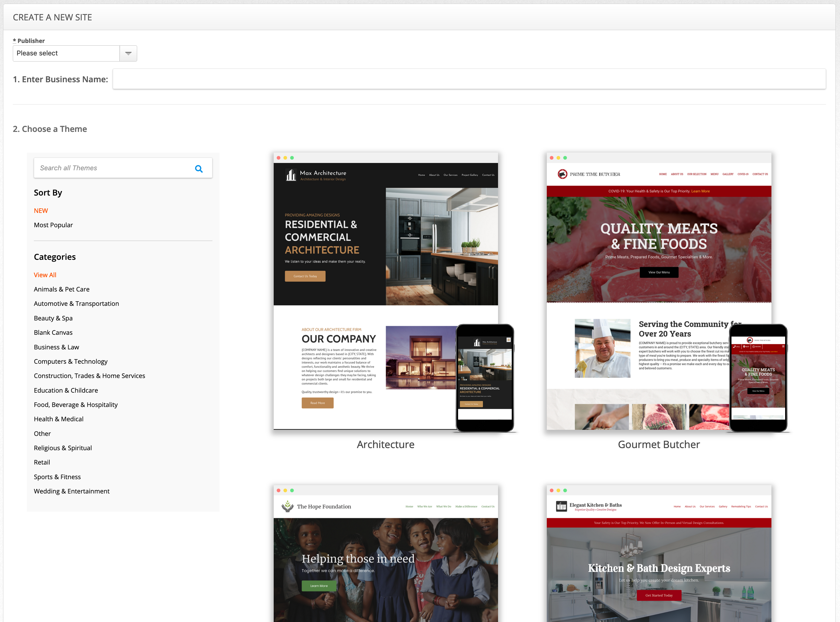
Task: Click the Gourmet Butcher mobile phone preview
Action: pyautogui.click(x=758, y=378)
